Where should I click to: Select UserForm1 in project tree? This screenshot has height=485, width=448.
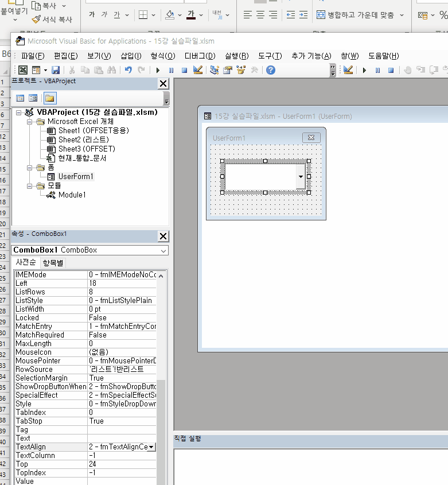coord(76,177)
